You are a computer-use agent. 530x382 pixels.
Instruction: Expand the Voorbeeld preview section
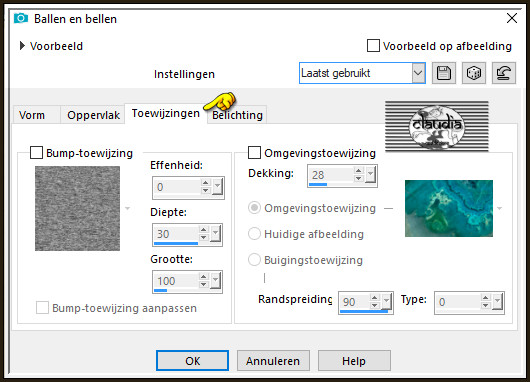22,46
